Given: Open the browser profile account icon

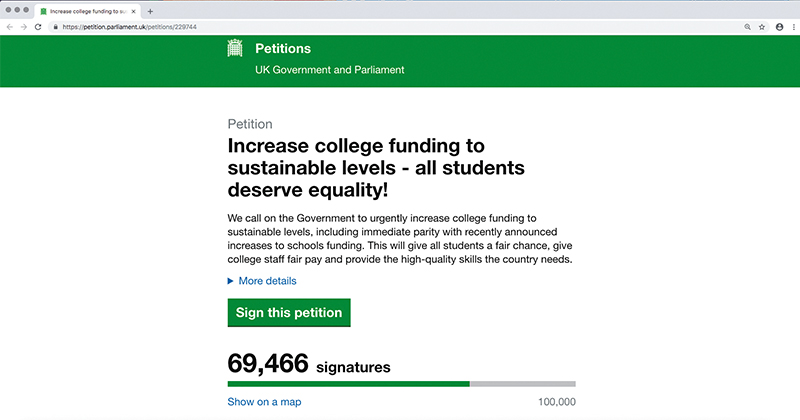Looking at the screenshot, I should (780, 27).
